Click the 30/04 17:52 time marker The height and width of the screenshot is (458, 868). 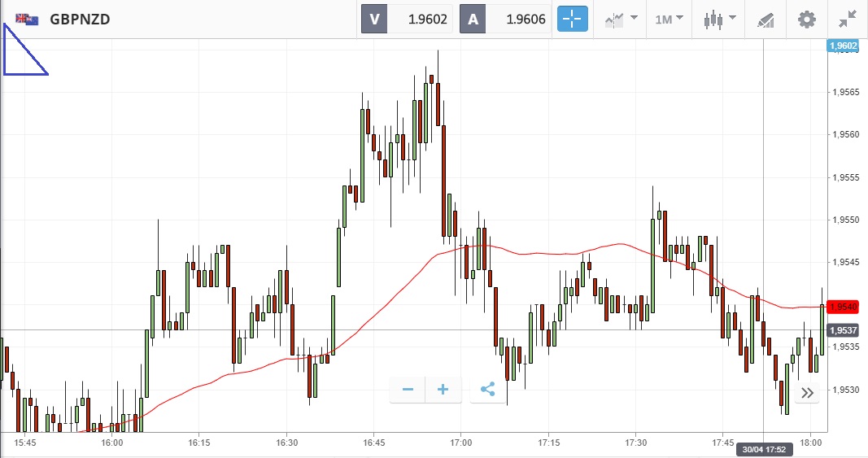[763, 449]
